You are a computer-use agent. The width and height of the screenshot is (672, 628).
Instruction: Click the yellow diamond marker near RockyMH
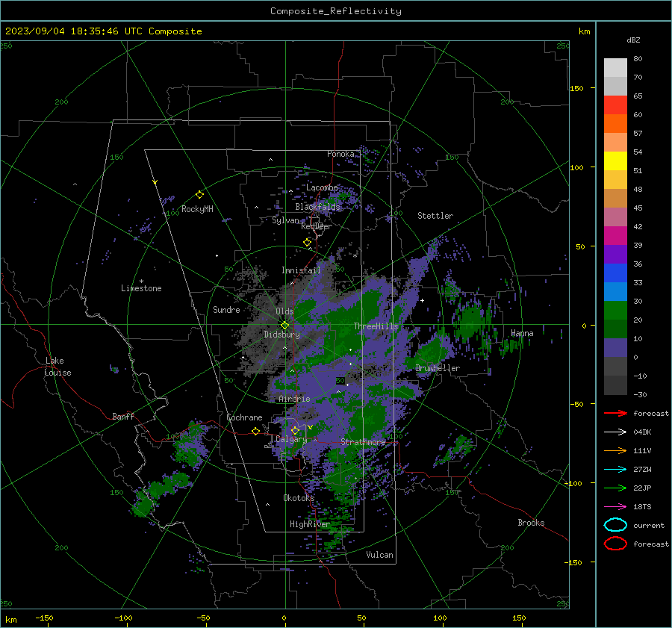199,195
